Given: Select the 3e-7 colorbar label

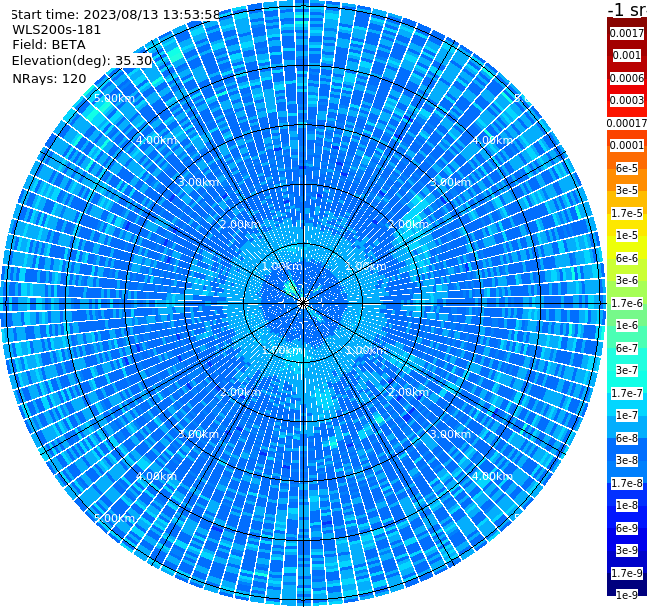Looking at the screenshot, I should pos(627,370).
